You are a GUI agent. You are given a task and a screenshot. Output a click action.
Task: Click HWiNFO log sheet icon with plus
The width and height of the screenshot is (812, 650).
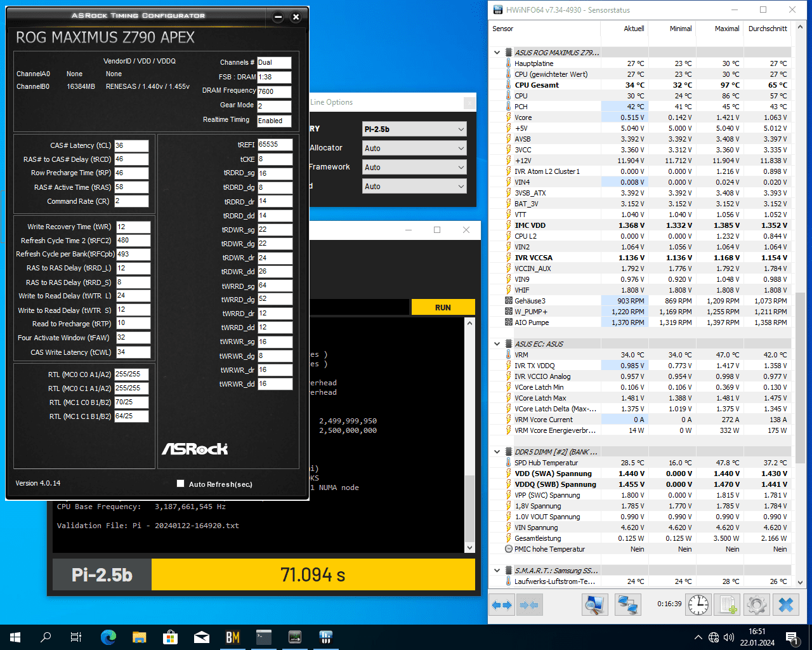click(727, 605)
